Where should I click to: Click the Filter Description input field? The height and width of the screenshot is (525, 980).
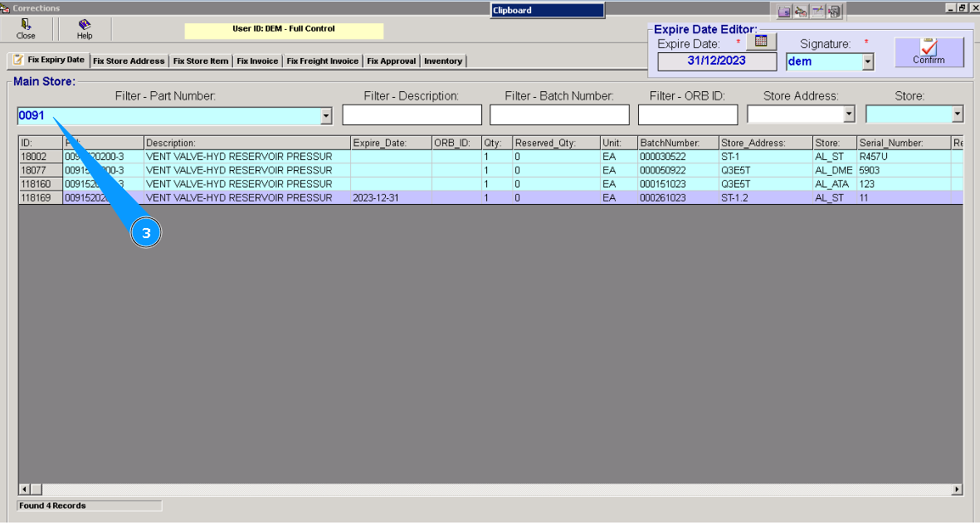[x=412, y=115]
